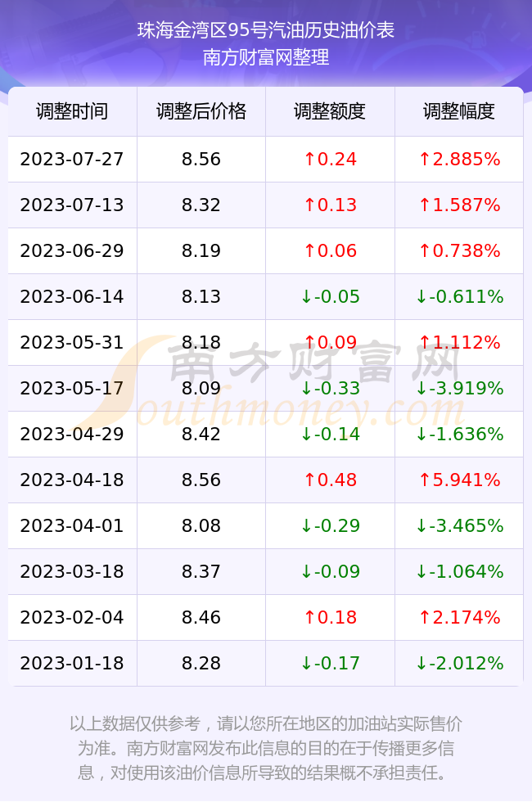Select the 2023-06-14 date row

265,296
